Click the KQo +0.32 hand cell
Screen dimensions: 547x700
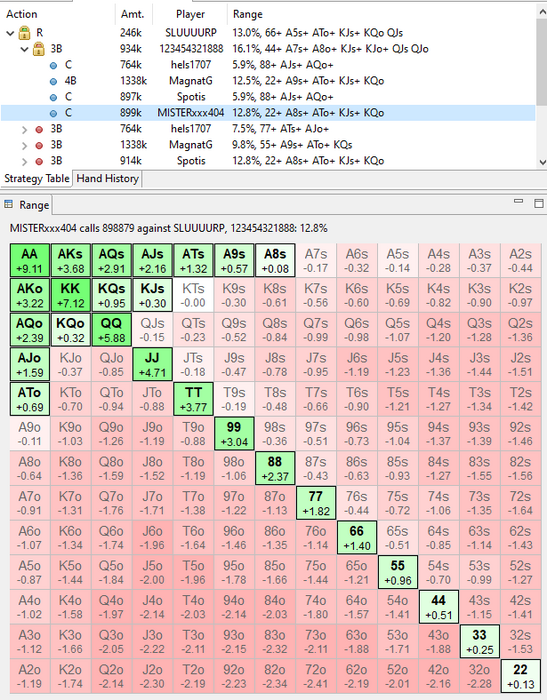click(71, 329)
